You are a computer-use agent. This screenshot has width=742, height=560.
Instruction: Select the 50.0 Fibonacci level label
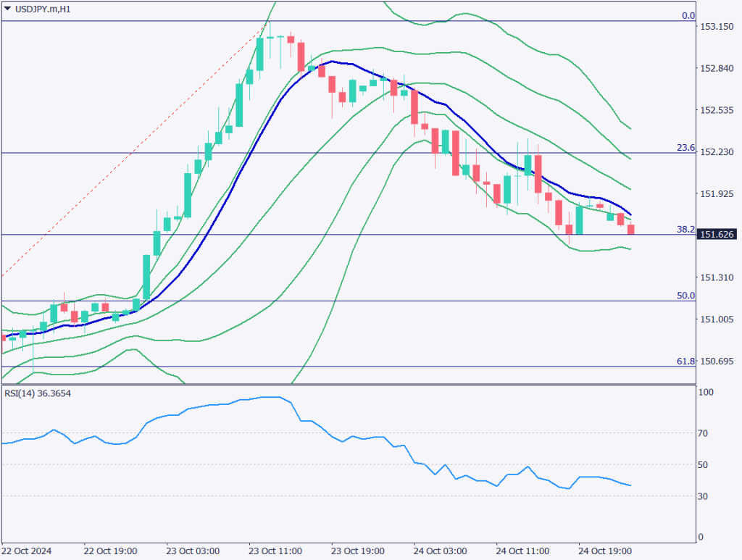(x=685, y=296)
